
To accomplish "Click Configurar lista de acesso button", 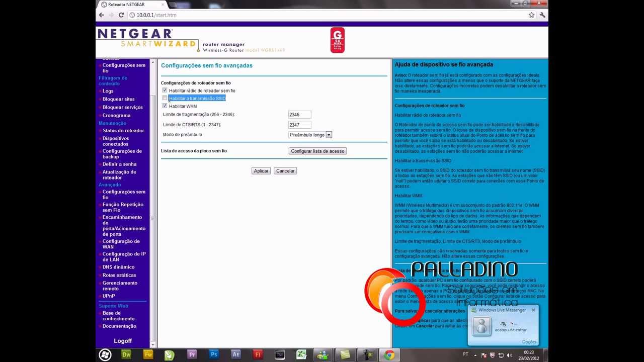I will [317, 151].
